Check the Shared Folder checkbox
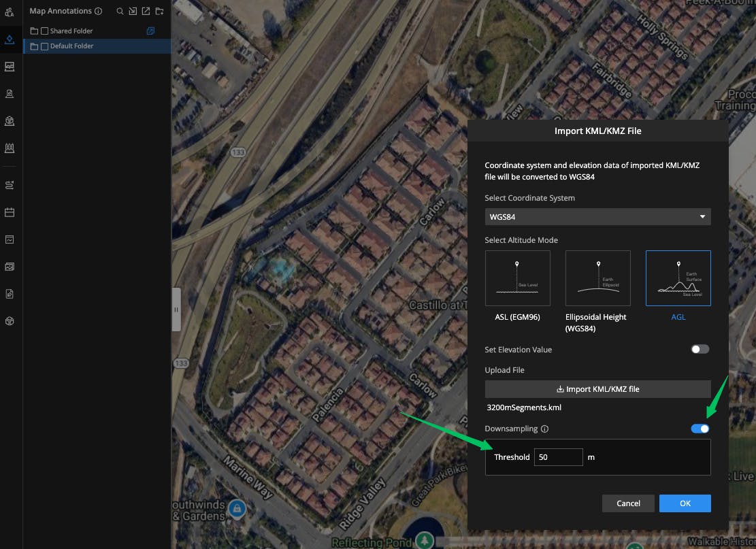 [x=45, y=31]
